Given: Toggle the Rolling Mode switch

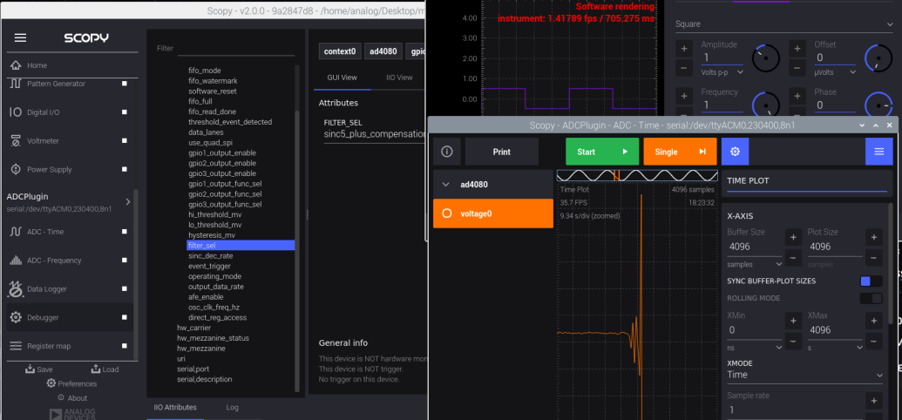Looking at the screenshot, I should pyautogui.click(x=870, y=298).
